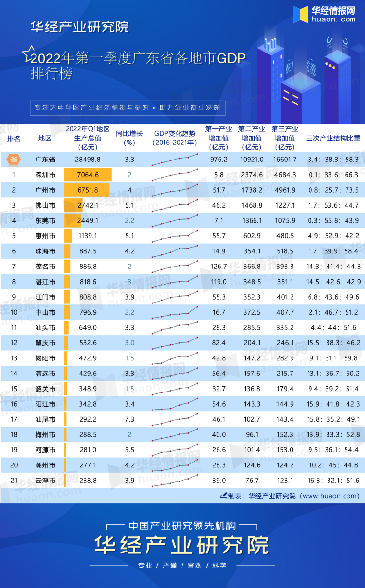Select the 第一产业增加值 column header
This screenshot has width=365, height=588.
click(x=219, y=138)
